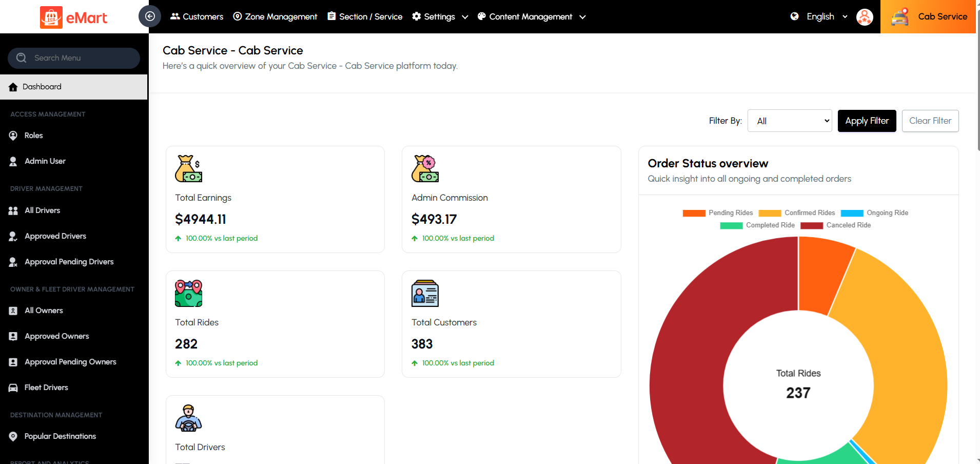Image resolution: width=980 pixels, height=464 pixels.
Task: Click the sidebar collapse arrow icon
Action: coord(150,16)
